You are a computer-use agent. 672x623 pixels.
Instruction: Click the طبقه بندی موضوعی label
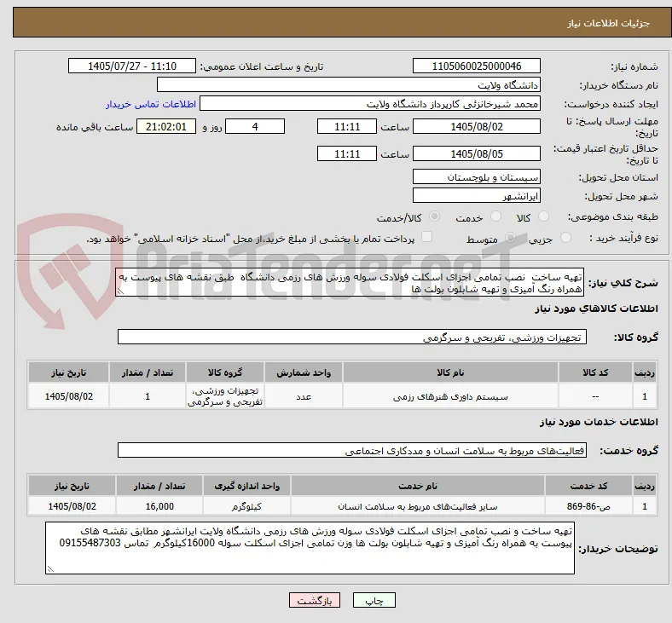(x=613, y=216)
